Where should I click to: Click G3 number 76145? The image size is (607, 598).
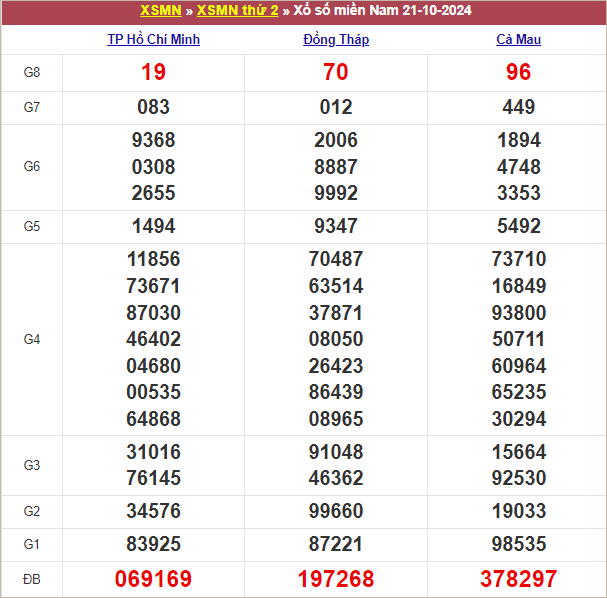pyautogui.click(x=153, y=478)
